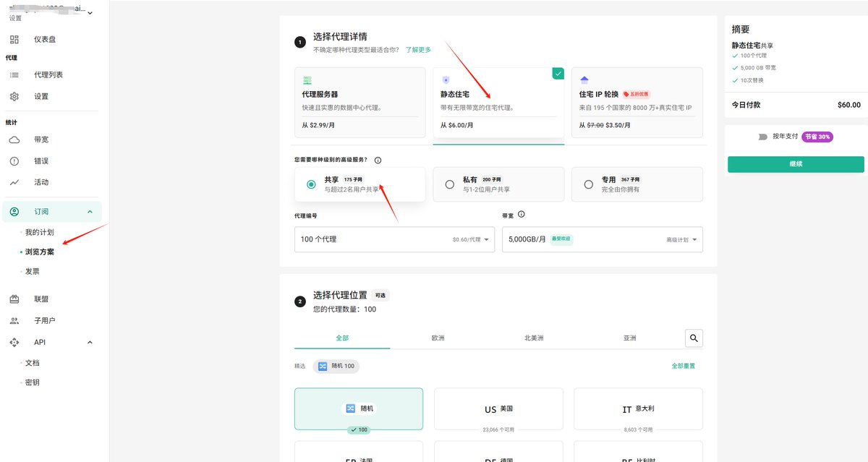Click info icon next to 带宽 label
Image resolution: width=868 pixels, height=462 pixels.
pos(522,214)
